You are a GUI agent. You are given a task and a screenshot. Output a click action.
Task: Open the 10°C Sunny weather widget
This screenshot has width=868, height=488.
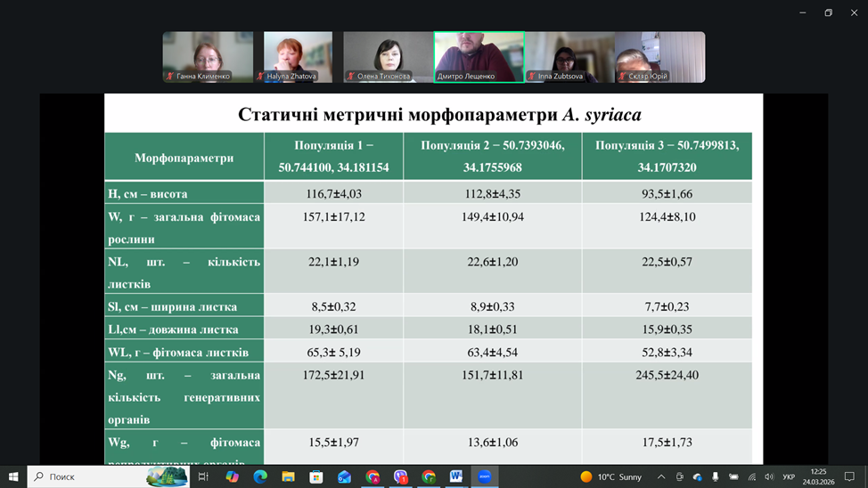coord(611,477)
